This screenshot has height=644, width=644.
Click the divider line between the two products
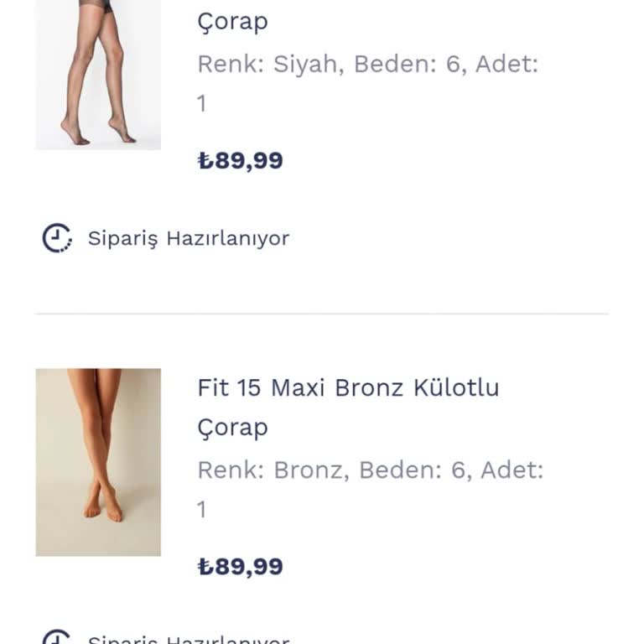321,314
